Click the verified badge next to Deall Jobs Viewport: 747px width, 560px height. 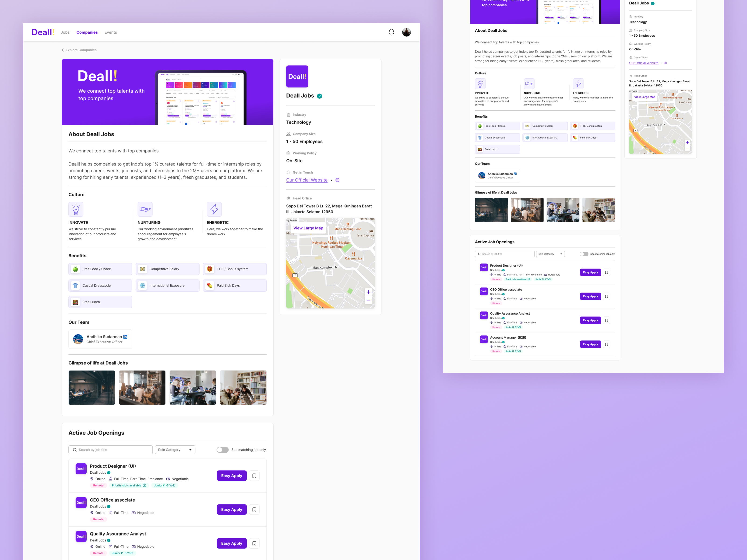click(x=320, y=96)
